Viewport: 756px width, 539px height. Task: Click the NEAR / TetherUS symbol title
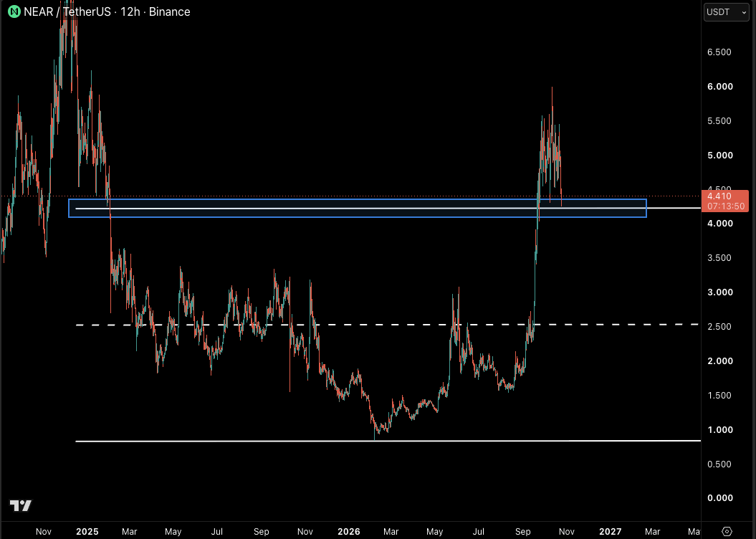coord(67,11)
